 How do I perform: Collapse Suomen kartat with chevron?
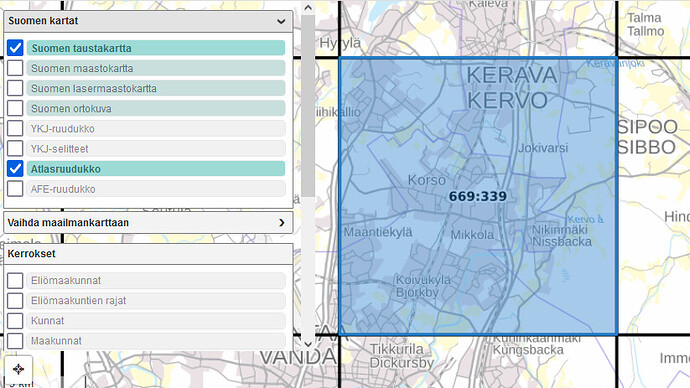coord(281,21)
